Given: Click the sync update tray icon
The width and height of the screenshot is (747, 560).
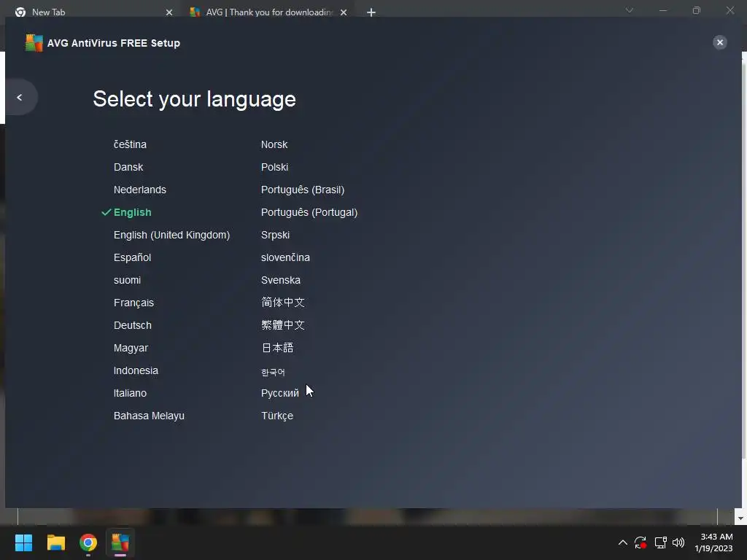Looking at the screenshot, I should (x=640, y=542).
